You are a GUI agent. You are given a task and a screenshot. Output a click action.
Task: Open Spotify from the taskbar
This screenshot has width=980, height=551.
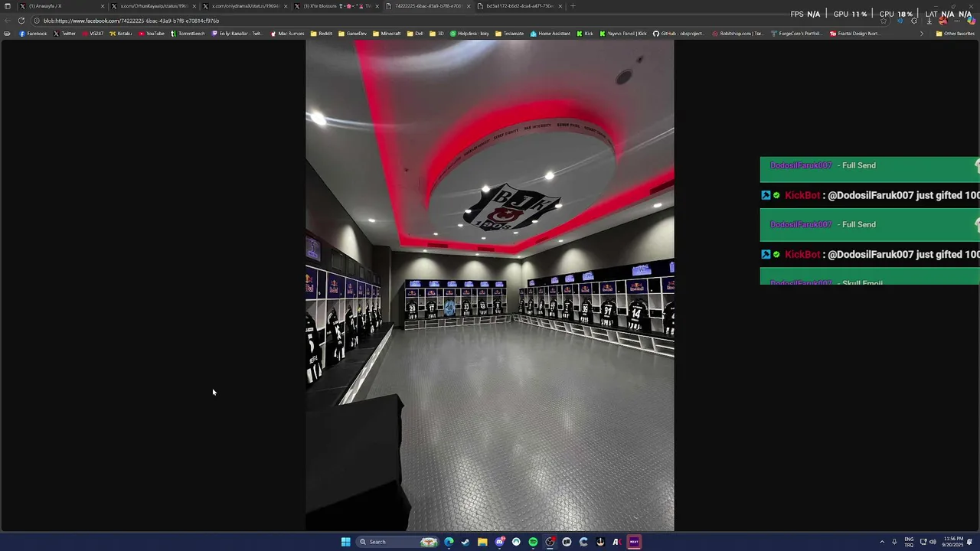click(x=533, y=542)
